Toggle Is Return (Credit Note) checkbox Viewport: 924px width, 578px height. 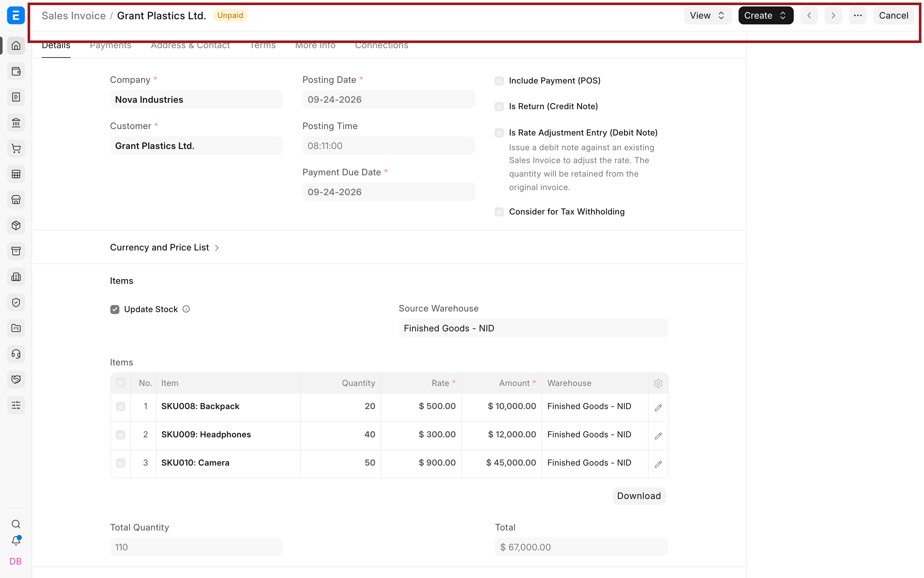coord(499,107)
